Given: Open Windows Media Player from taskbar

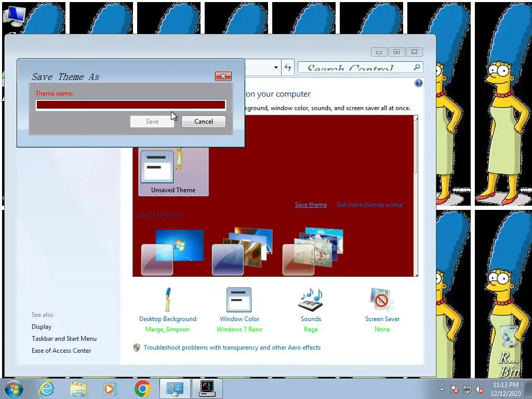Looking at the screenshot, I should 110,389.
